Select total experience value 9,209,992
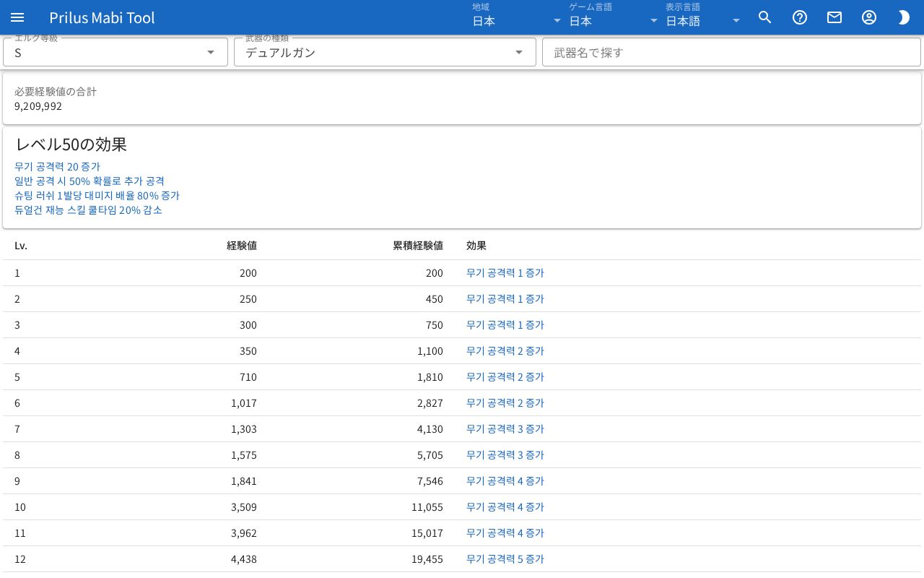The height and width of the screenshot is (578, 924). [38, 106]
